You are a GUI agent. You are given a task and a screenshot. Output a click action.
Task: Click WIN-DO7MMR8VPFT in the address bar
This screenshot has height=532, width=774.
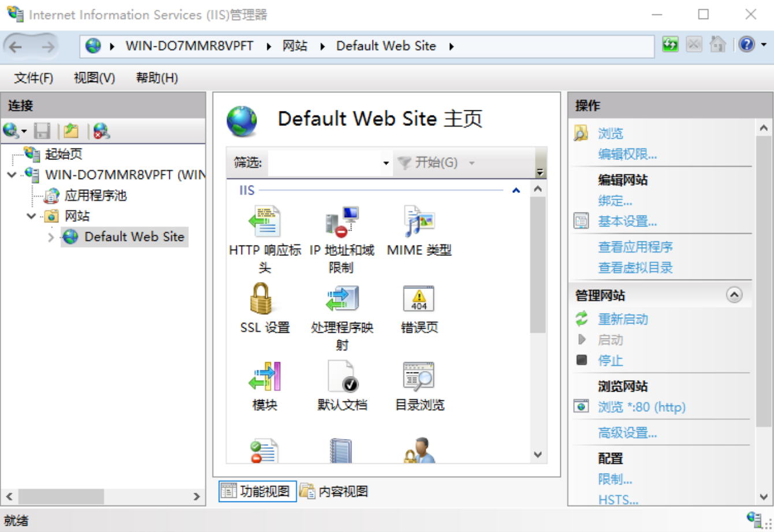click(x=189, y=46)
